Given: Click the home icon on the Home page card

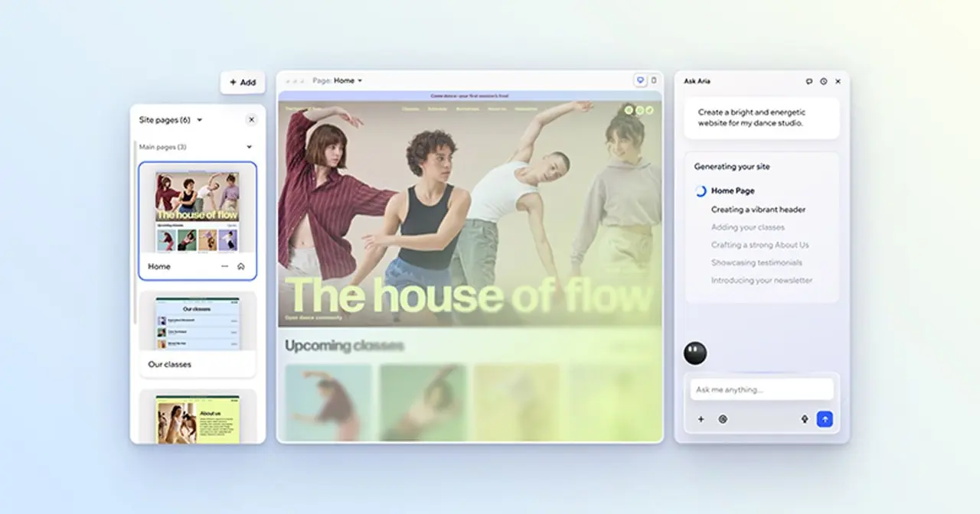Looking at the screenshot, I should point(241,267).
